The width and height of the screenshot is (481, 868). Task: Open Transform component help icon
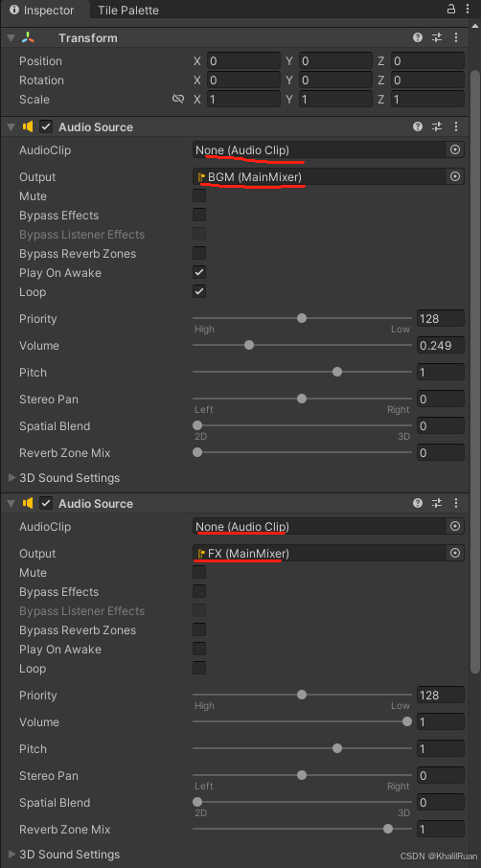(418, 37)
